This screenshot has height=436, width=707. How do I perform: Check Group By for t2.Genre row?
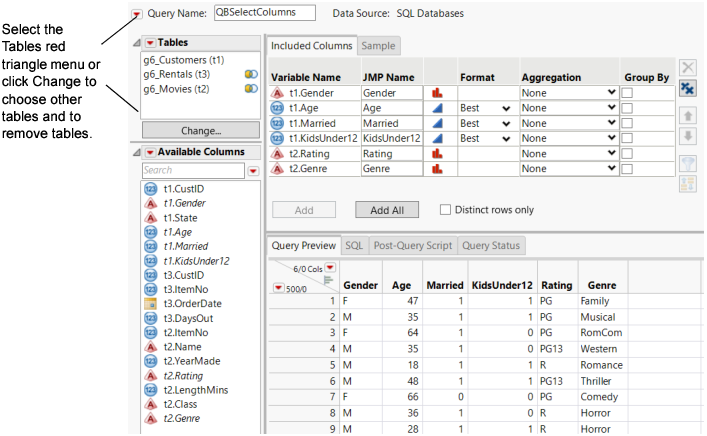click(628, 169)
